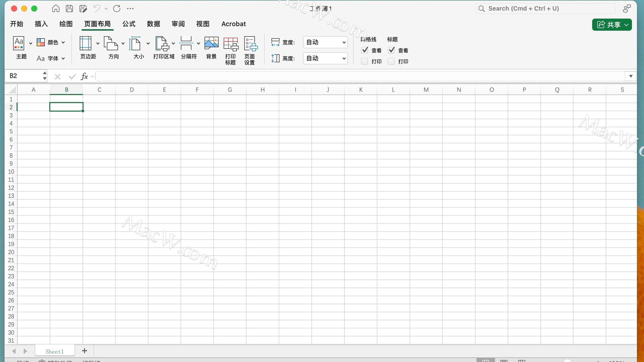Click the share-people icon near search
644x362 pixels.
point(627,8)
